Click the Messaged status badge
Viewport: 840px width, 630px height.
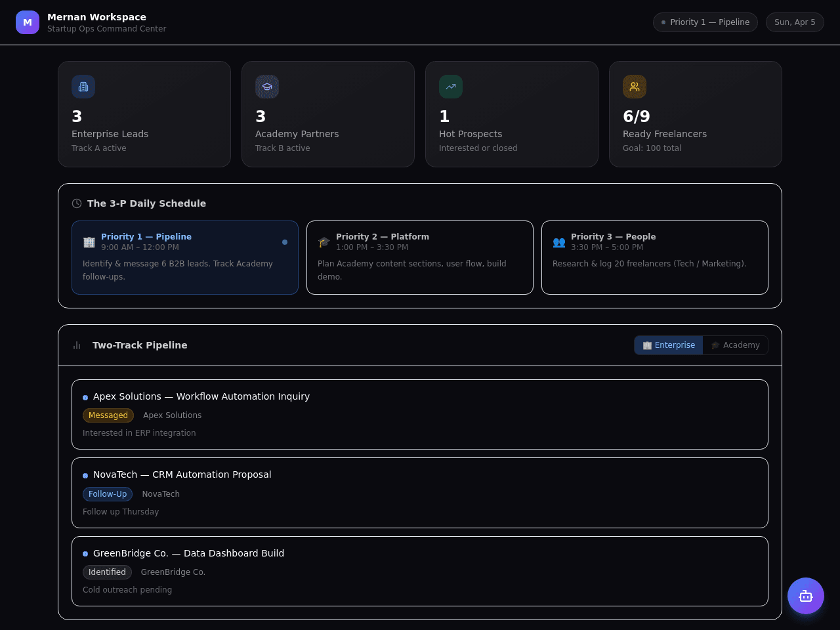(x=108, y=415)
